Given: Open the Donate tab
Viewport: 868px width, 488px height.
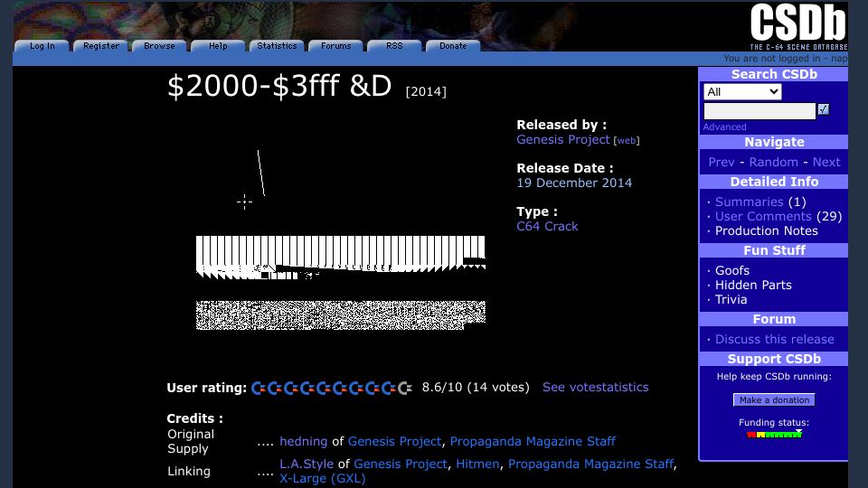Looking at the screenshot, I should 453,46.
